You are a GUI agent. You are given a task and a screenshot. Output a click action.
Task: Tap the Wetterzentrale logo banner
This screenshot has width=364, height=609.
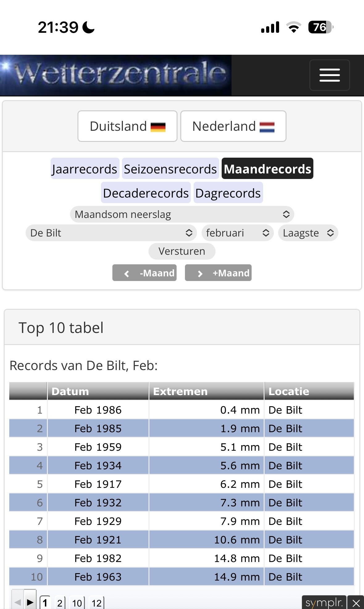point(116,75)
